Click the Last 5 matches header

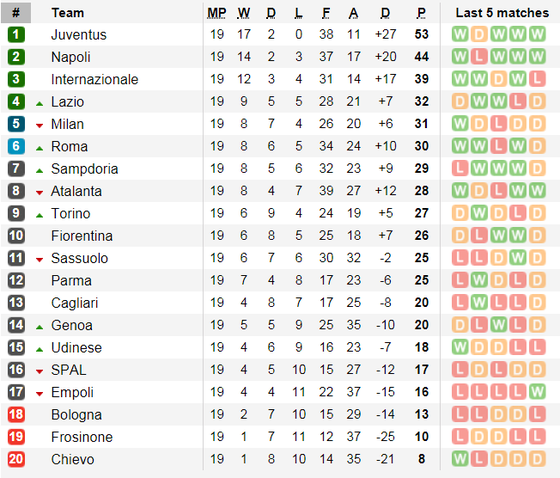coord(502,13)
